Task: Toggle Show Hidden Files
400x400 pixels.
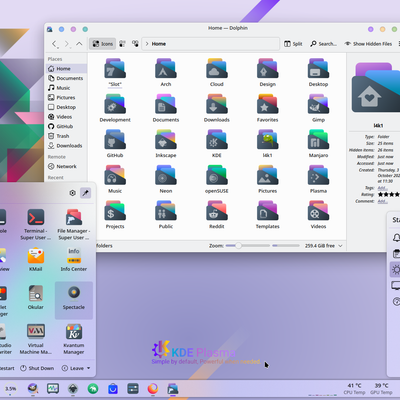Action: [368, 44]
